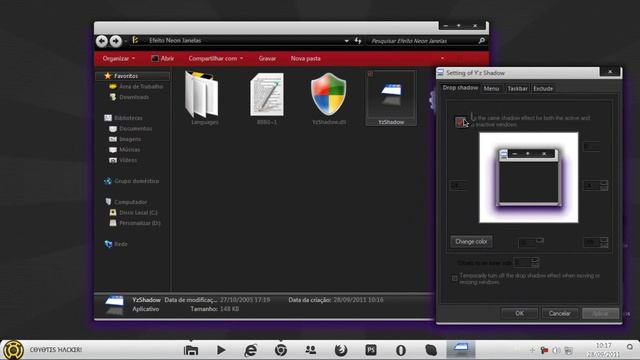This screenshot has width=640, height=360.
Task: Click the value field left of preview
Action: coord(458,186)
